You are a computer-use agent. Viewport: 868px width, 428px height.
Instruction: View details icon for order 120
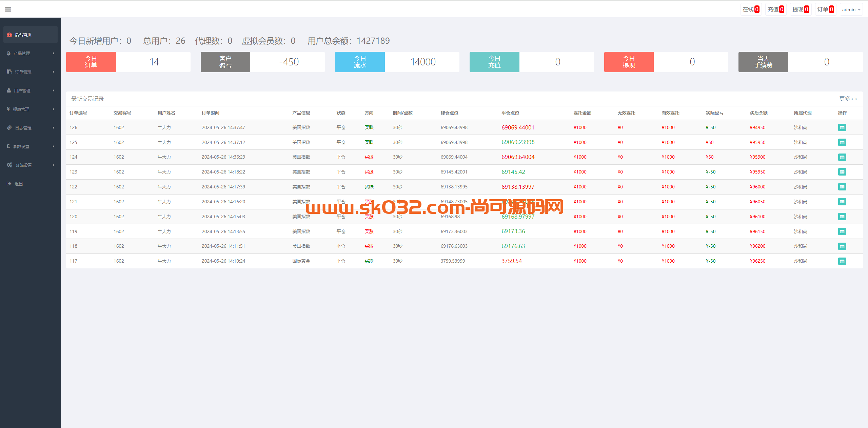point(842,217)
